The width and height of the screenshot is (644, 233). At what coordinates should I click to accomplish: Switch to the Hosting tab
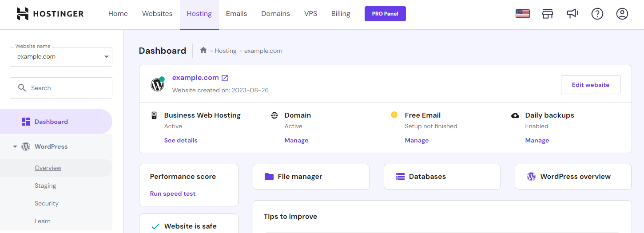199,14
